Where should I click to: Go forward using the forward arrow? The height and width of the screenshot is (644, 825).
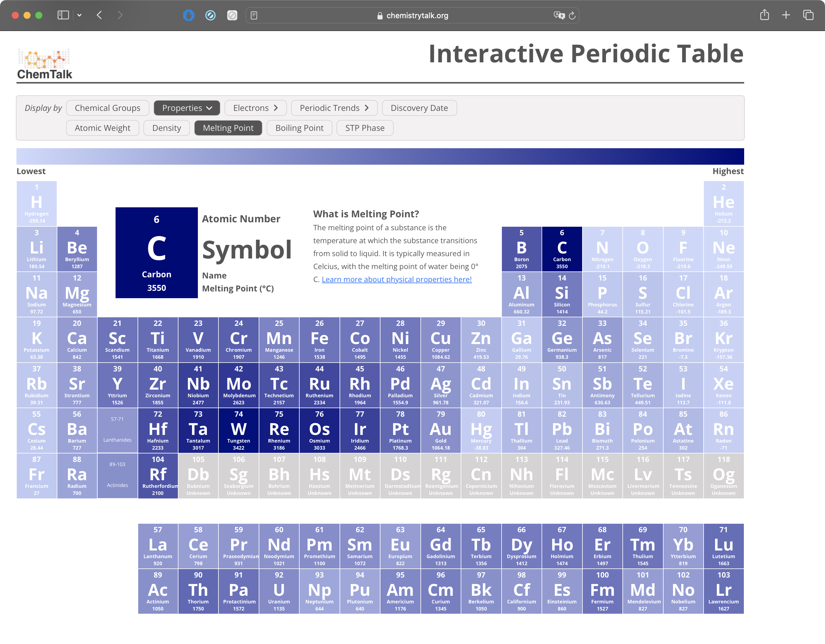point(120,15)
